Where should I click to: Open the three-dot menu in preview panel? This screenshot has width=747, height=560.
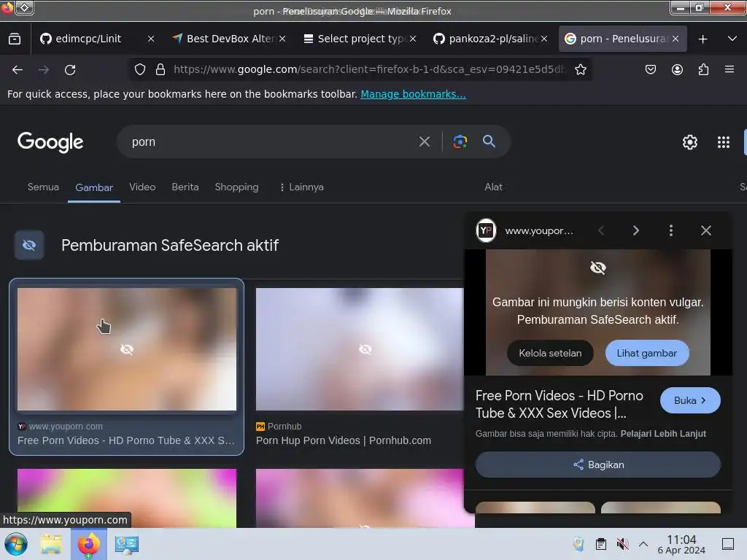coord(671,231)
